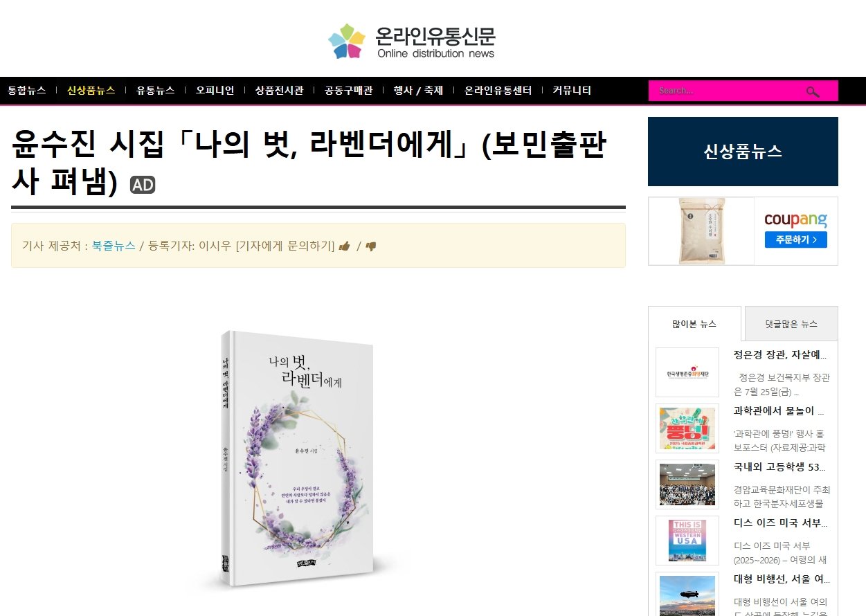Open the 대형 비행선 news headline
The width and height of the screenshot is (866, 616).
tap(782, 579)
